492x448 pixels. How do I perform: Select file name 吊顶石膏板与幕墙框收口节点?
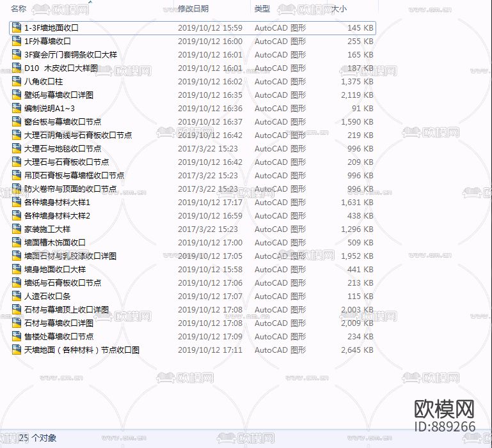tap(74, 176)
